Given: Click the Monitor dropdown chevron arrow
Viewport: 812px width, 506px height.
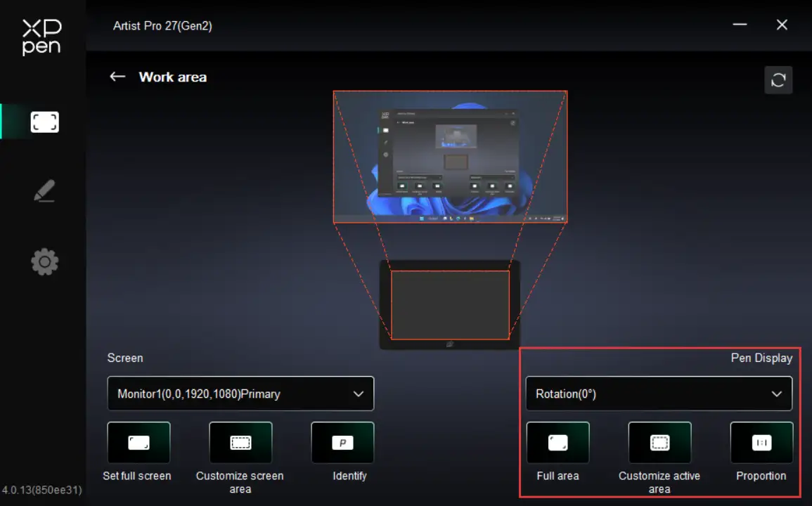Looking at the screenshot, I should click(x=359, y=394).
